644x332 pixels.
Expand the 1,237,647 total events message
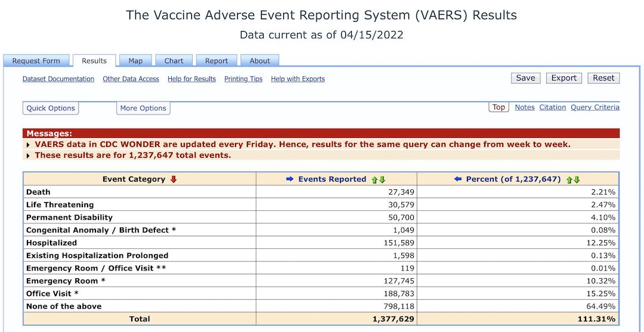click(x=28, y=155)
